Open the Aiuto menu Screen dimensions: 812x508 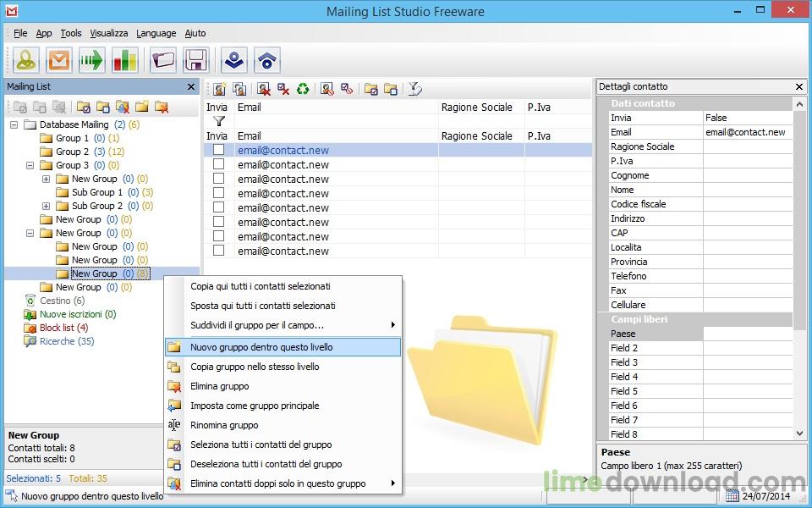(195, 33)
